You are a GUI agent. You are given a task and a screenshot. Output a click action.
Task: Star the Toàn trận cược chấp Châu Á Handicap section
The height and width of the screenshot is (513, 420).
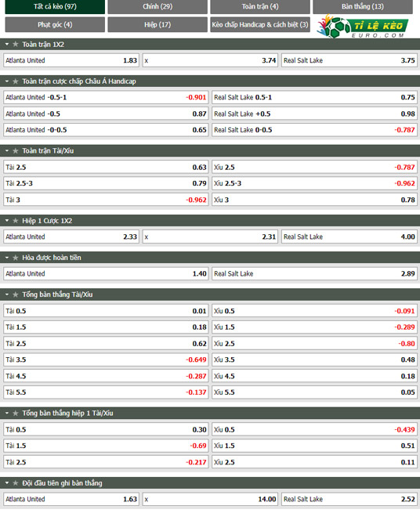pyautogui.click(x=16, y=81)
